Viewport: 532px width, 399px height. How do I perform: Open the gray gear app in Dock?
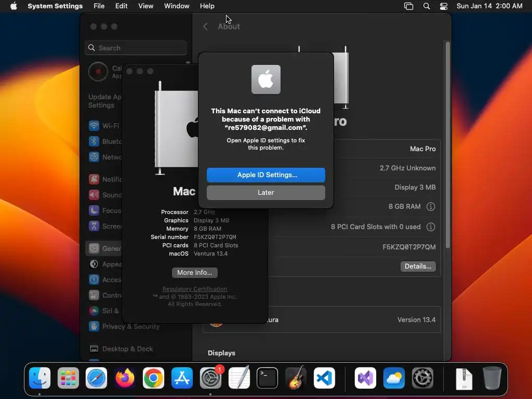tap(422, 378)
